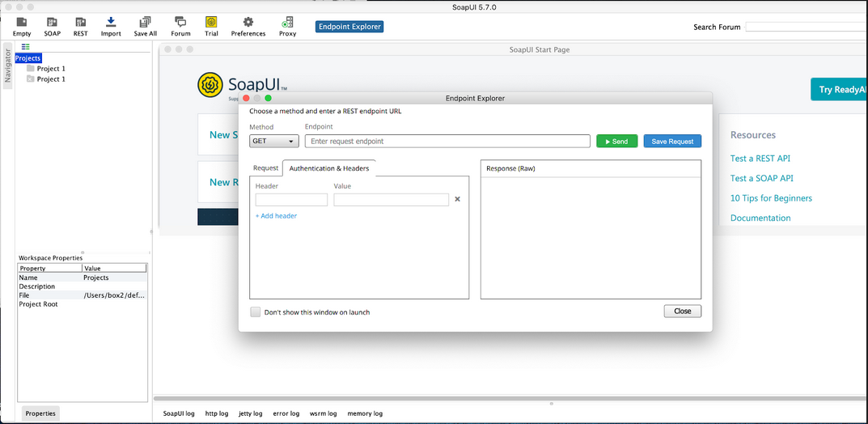Switch to the Request tab
868x424 pixels.
pyautogui.click(x=265, y=168)
